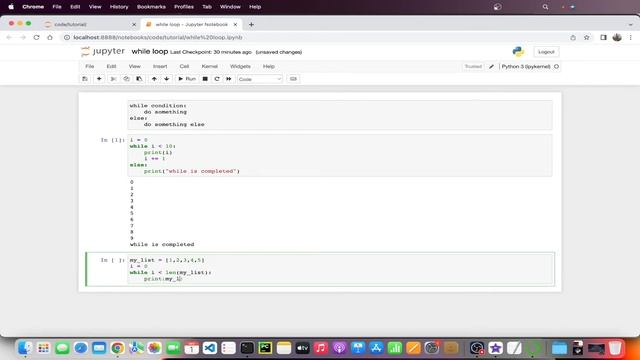
Task: Open the command palette keyboard icon
Action: pyautogui.click(x=293, y=79)
